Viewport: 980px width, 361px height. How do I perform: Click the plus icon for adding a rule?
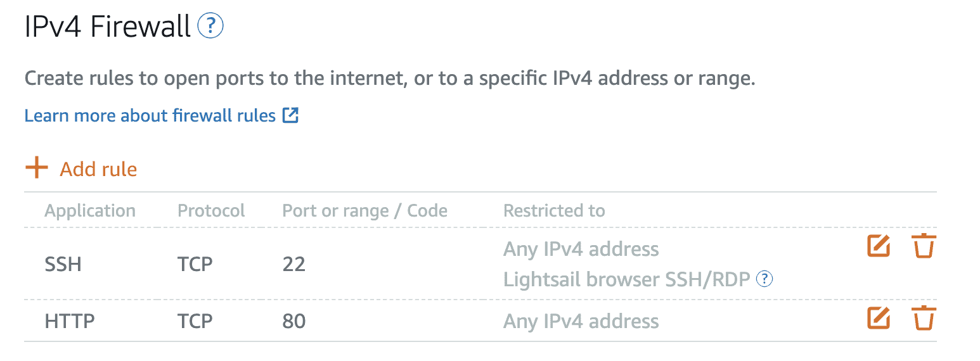pyautogui.click(x=37, y=168)
